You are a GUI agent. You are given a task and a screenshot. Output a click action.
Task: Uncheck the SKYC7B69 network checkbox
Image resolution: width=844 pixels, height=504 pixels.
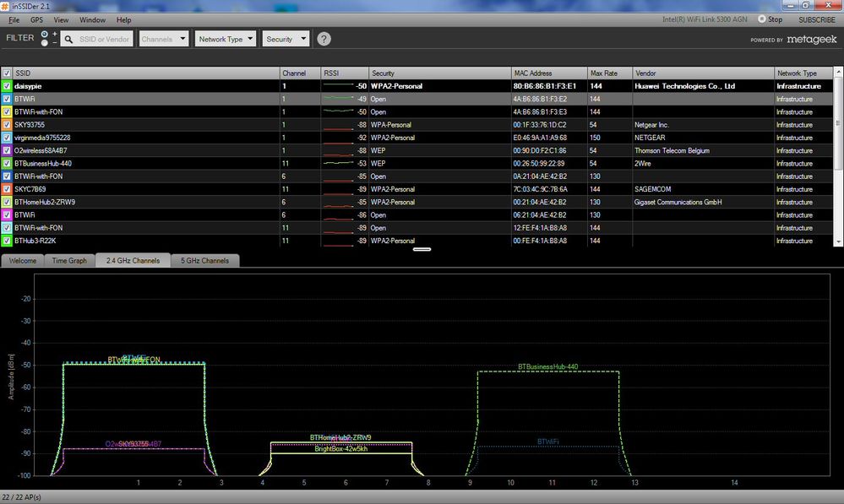(7, 189)
